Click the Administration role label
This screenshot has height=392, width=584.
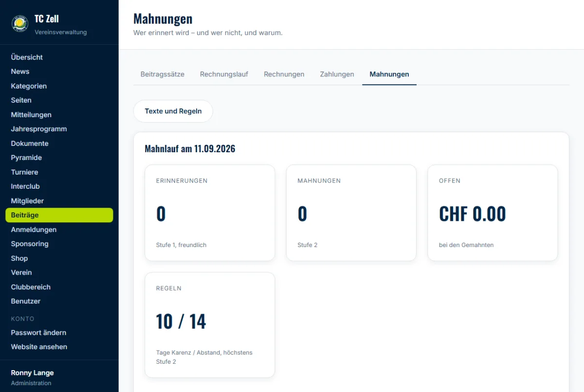[31, 383]
